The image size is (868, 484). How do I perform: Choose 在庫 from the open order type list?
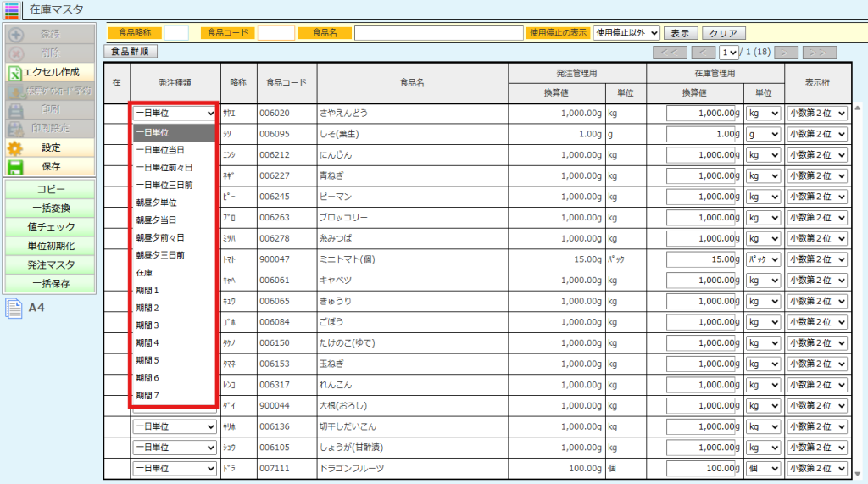click(145, 273)
